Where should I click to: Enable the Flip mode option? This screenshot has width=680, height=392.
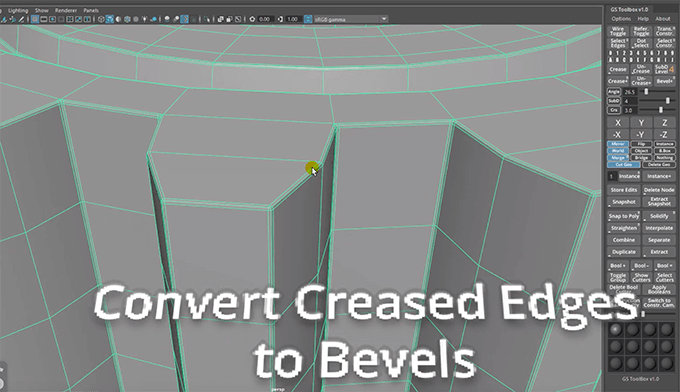click(x=641, y=144)
